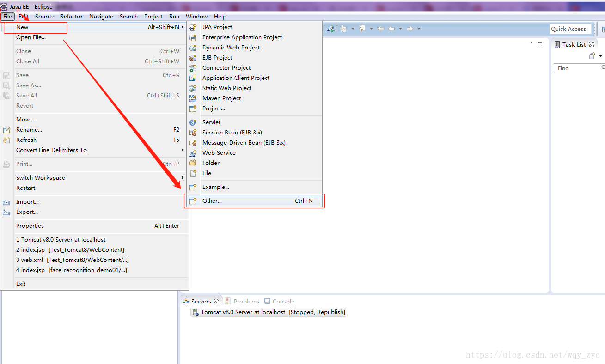Click the Enterprise Application Project icon
The width and height of the screenshot is (605, 364).
click(193, 37)
